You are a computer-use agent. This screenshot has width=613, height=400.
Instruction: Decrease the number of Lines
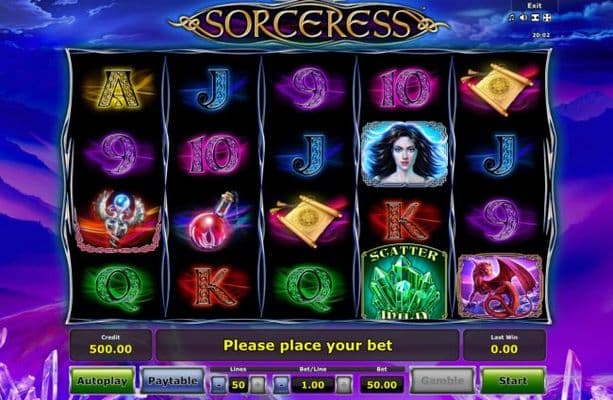pos(219,385)
